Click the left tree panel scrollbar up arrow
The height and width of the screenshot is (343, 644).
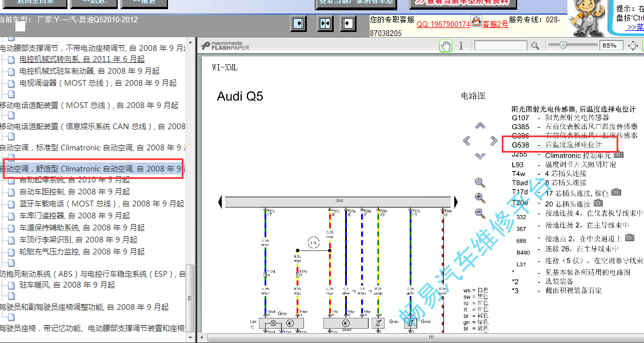(190, 42)
